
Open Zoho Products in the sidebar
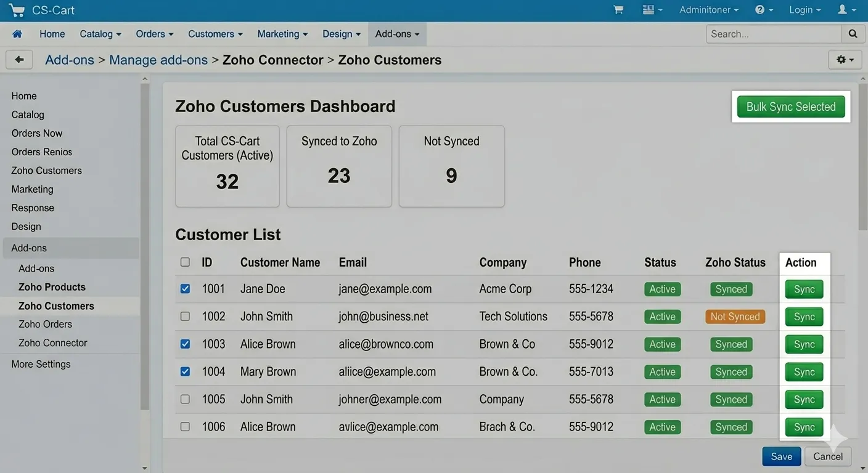52,287
